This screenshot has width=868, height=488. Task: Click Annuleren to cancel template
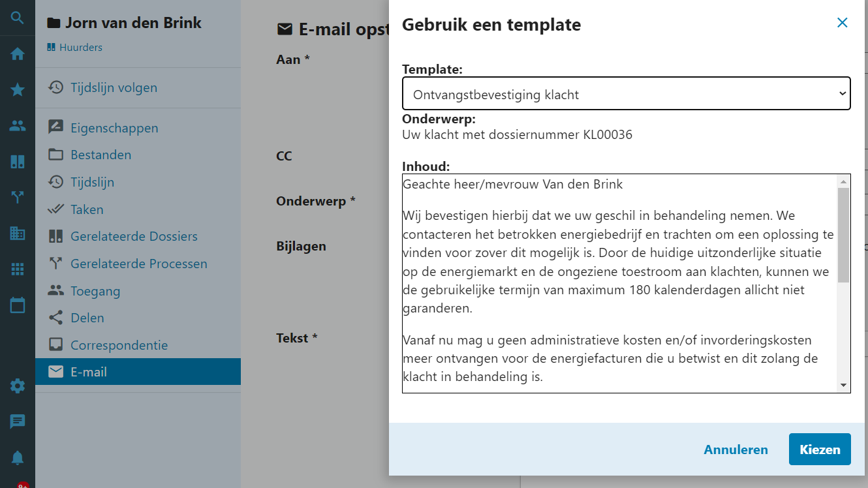pyautogui.click(x=736, y=450)
